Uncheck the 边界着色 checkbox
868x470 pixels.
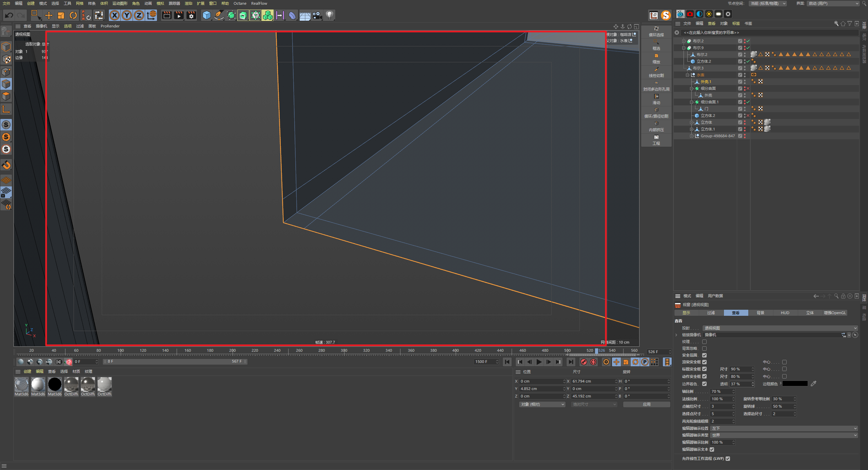click(x=704, y=384)
